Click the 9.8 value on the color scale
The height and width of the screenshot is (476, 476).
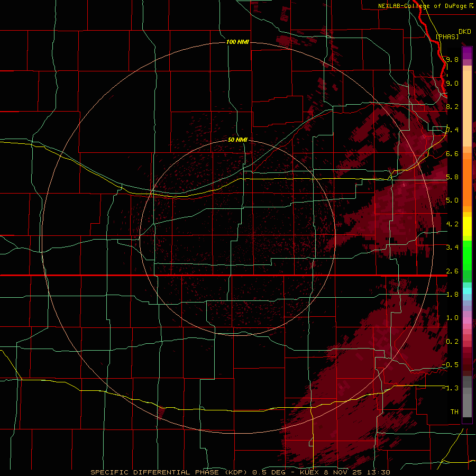point(452,59)
